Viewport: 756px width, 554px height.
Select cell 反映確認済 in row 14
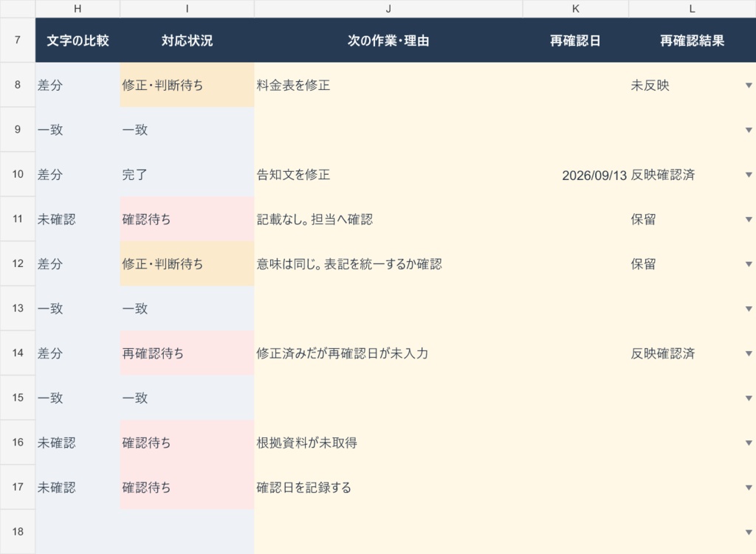693,353
